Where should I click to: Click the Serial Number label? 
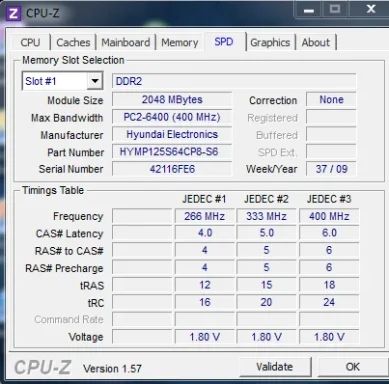coord(71,169)
